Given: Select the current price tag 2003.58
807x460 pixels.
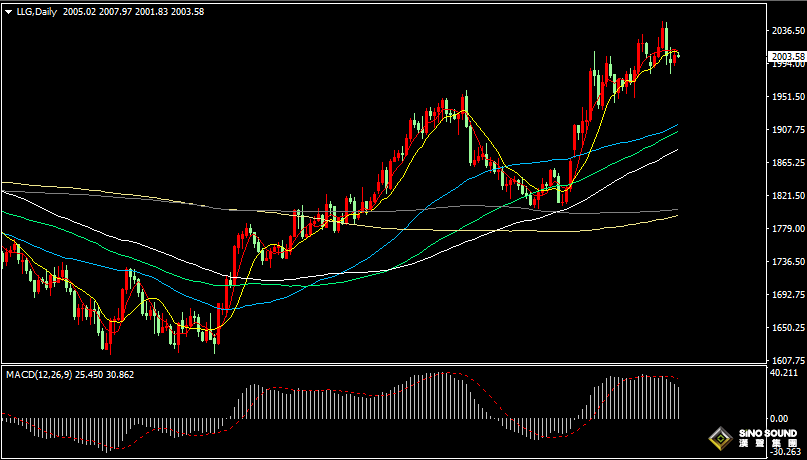Looking at the screenshot, I should pos(787,56).
